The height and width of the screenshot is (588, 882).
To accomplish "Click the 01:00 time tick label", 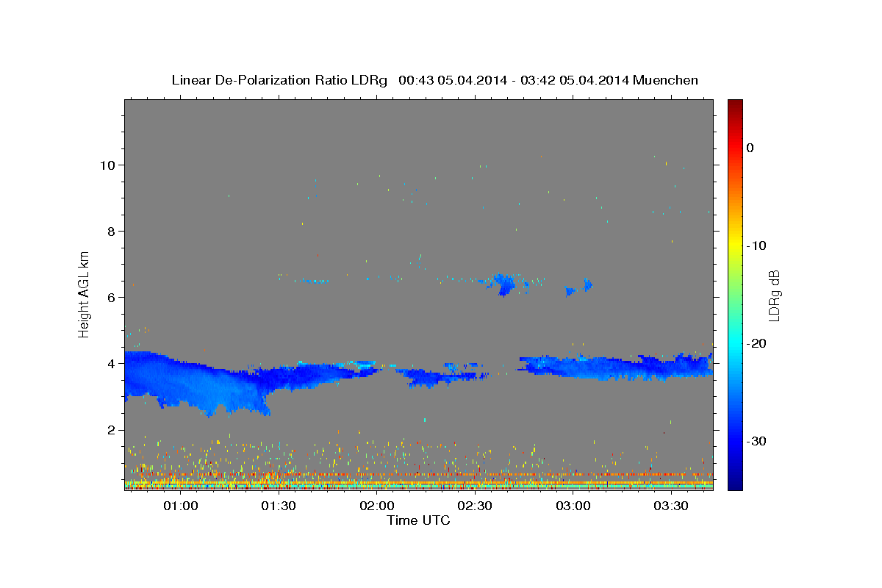I will pyautogui.click(x=180, y=506).
